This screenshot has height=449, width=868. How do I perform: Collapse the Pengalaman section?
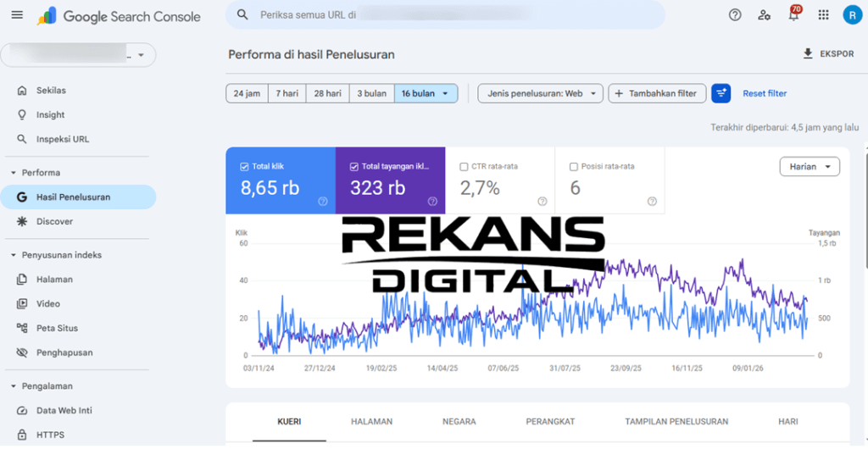(x=14, y=386)
